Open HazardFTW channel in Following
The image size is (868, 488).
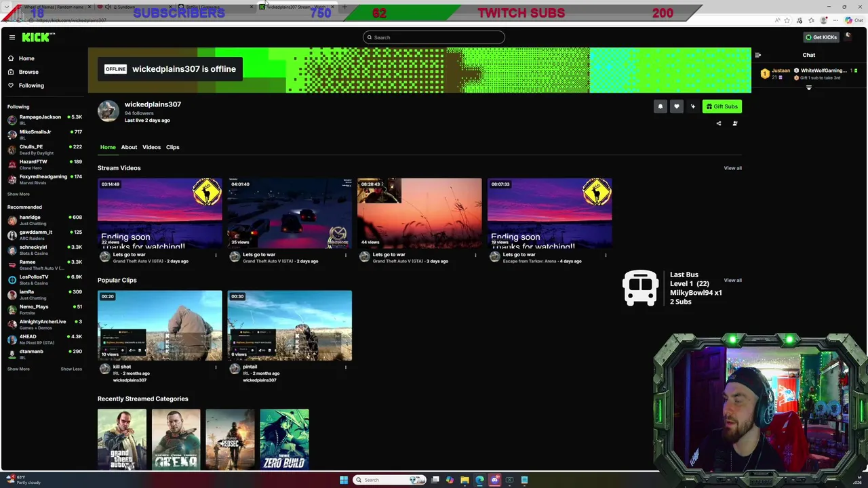pyautogui.click(x=45, y=164)
